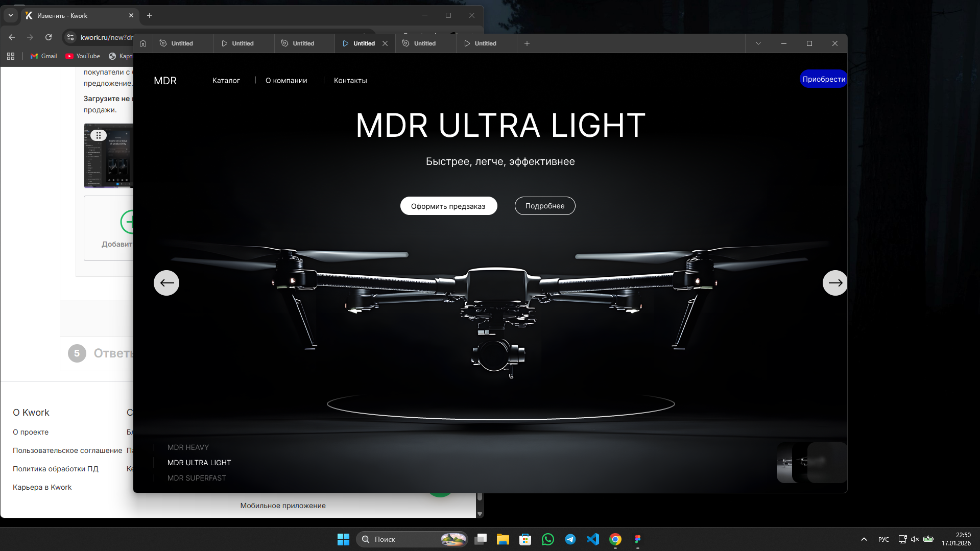Screen dimensions: 980x551
Task: Open О компании in the prototype navigation
Action: 286,81
